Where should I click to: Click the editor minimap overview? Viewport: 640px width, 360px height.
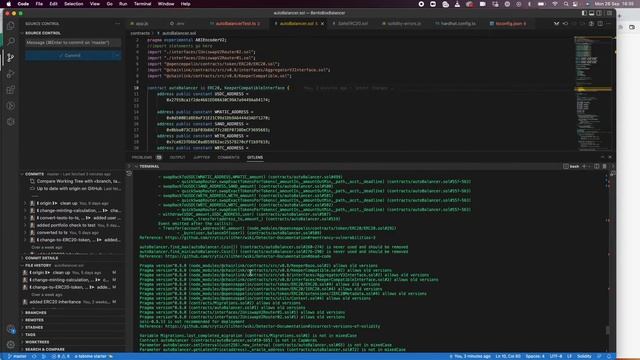(x=593, y=93)
